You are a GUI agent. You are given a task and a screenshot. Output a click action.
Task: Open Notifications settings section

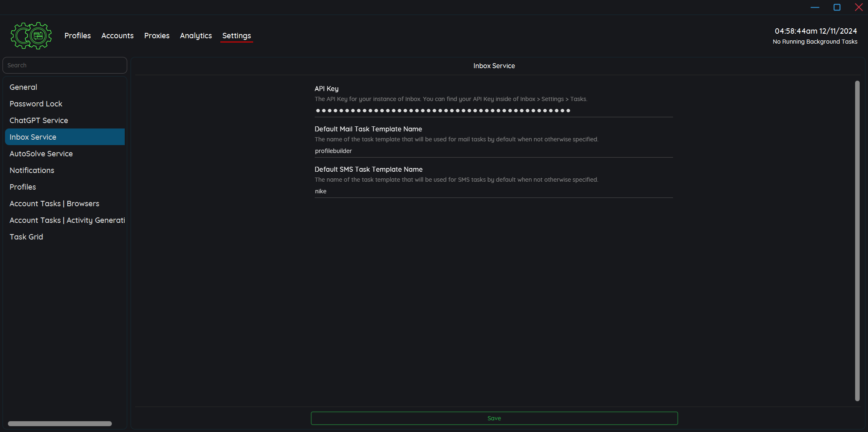[32, 170]
